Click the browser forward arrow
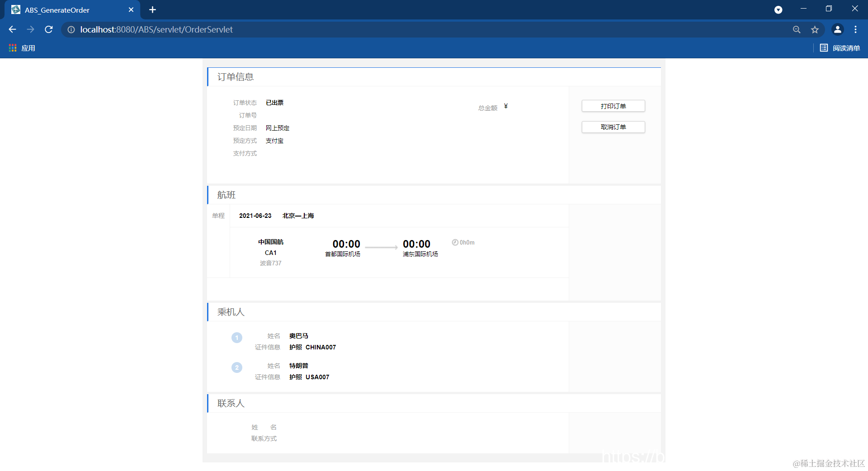Screen dimensions: 868x471 (x=30, y=29)
